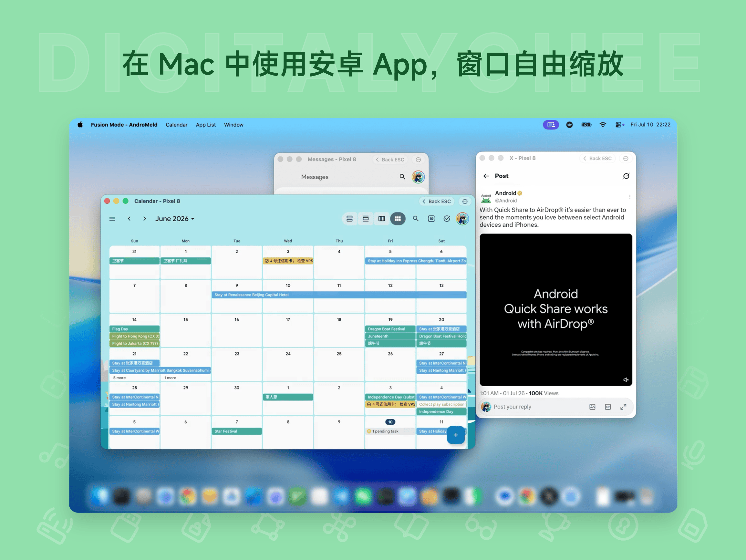The width and height of the screenshot is (746, 560).
Task: Open the Flag Day event
Action: [134, 329]
